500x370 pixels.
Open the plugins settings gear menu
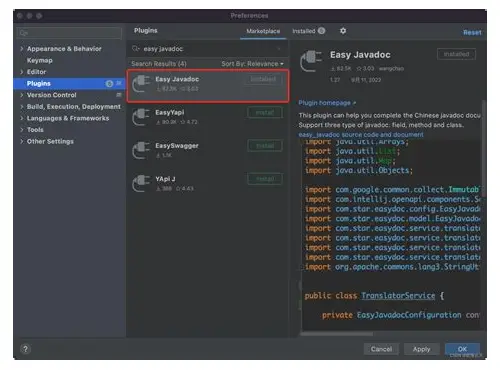(343, 31)
